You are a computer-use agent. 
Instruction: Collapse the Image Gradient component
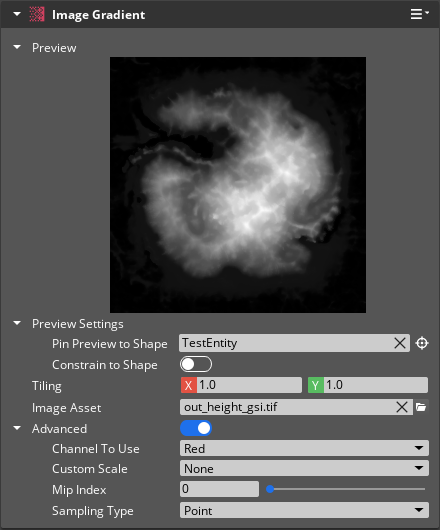click(17, 14)
